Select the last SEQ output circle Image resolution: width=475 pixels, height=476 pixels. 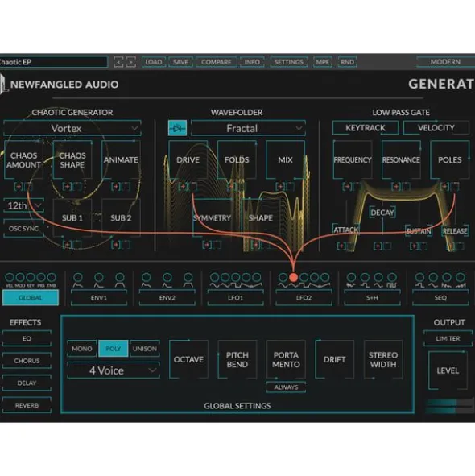(461, 277)
